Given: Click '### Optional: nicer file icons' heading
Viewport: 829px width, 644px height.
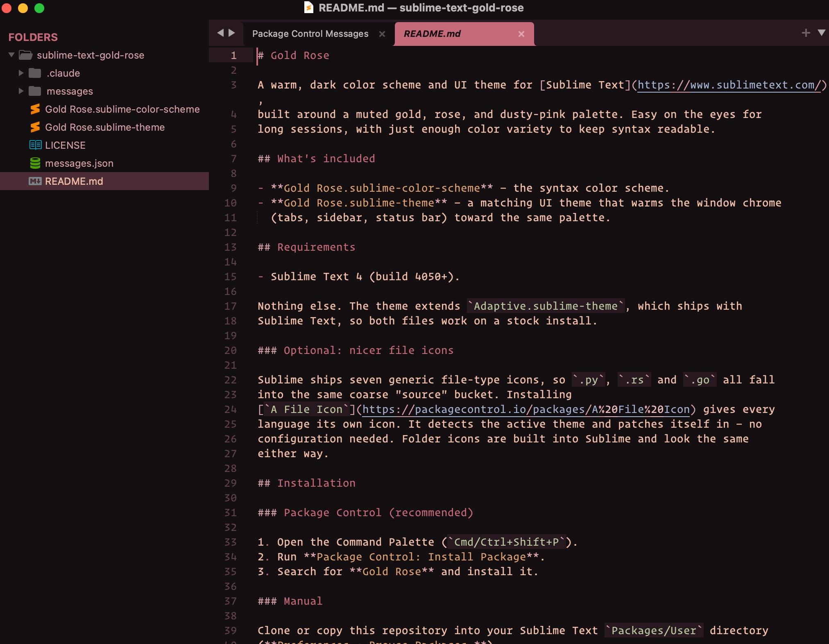Looking at the screenshot, I should 356,350.
